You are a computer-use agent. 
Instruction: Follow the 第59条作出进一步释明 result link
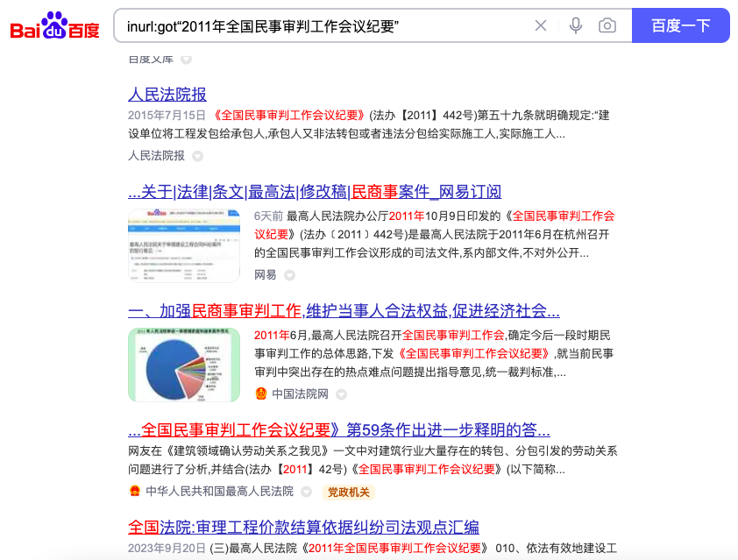click(x=337, y=429)
